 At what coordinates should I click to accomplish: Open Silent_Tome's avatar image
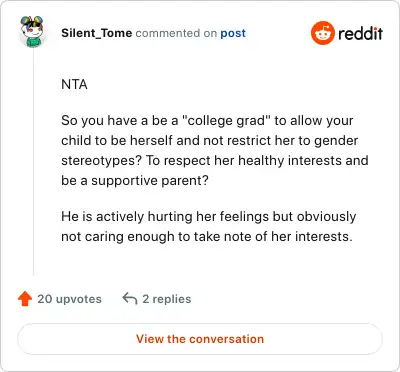click(x=32, y=31)
